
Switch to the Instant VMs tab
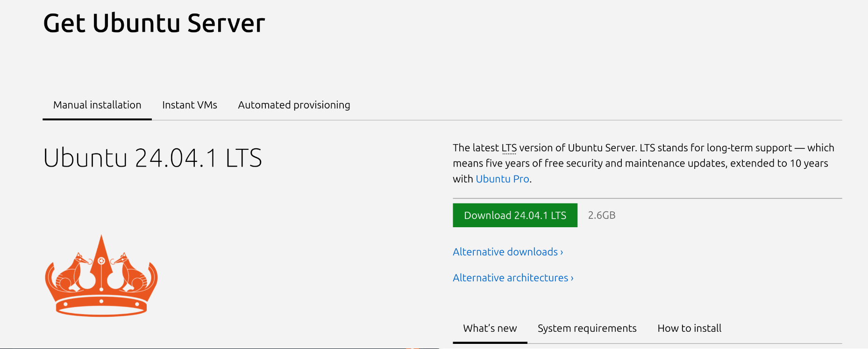190,105
